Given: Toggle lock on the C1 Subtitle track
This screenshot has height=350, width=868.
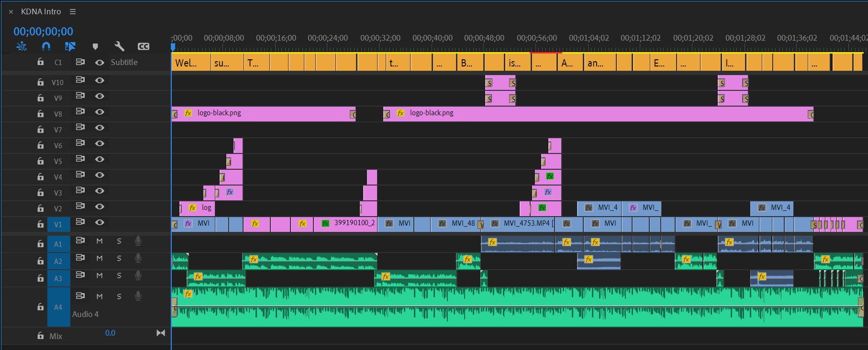Looking at the screenshot, I should (41, 62).
